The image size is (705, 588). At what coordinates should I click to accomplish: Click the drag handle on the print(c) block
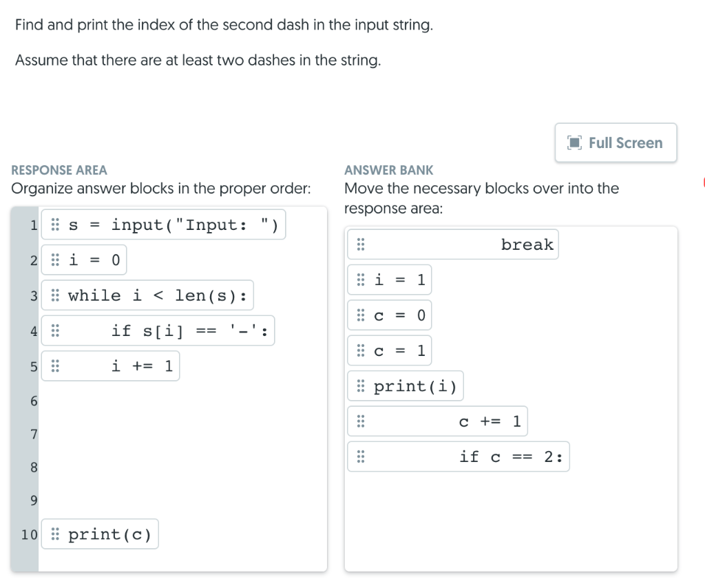(55, 534)
